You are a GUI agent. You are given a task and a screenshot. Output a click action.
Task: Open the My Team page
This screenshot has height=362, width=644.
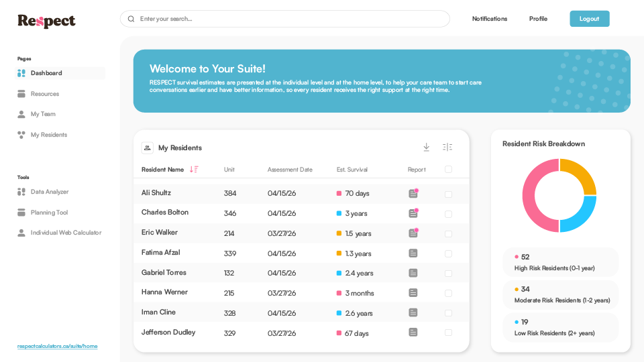pyautogui.click(x=43, y=114)
